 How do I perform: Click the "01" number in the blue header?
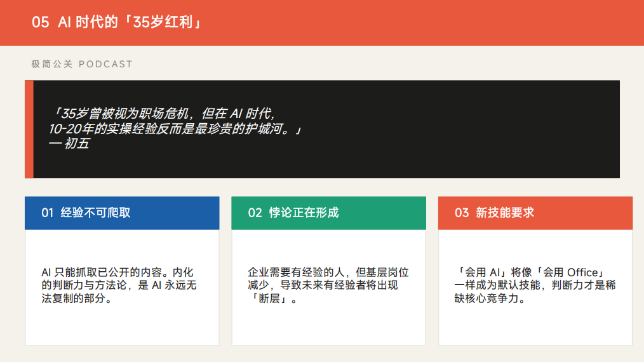click(x=48, y=213)
